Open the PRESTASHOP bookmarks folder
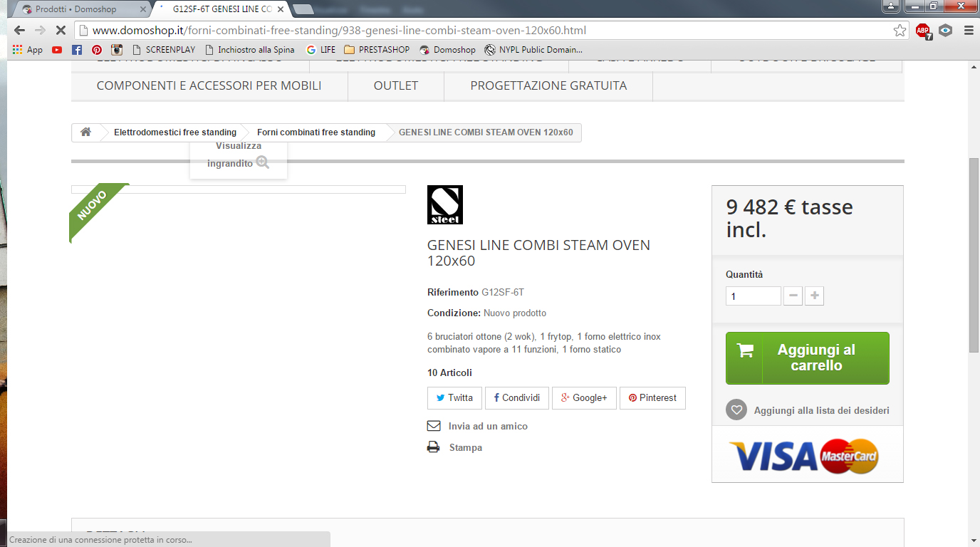Screen dimensions: 980x547 click(377, 50)
